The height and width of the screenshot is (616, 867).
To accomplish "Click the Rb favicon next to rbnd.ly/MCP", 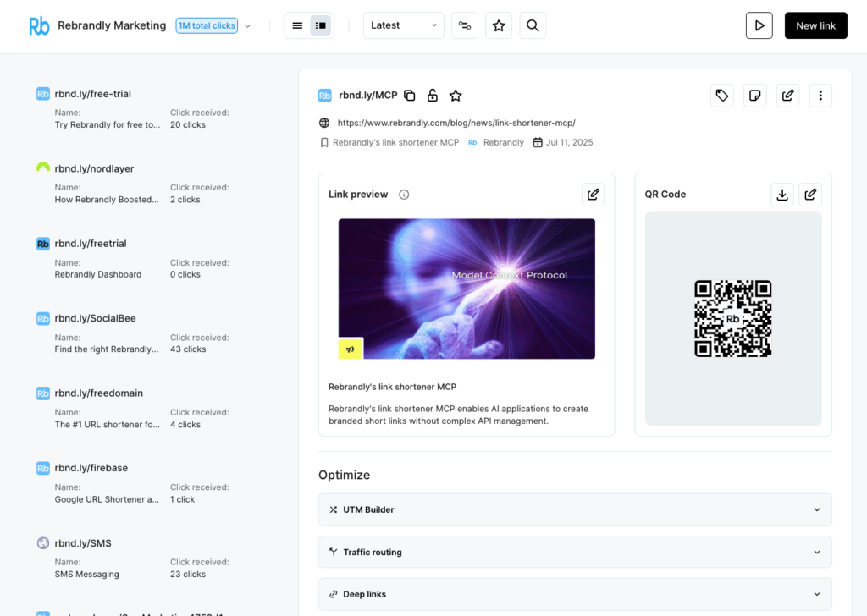I will (325, 96).
